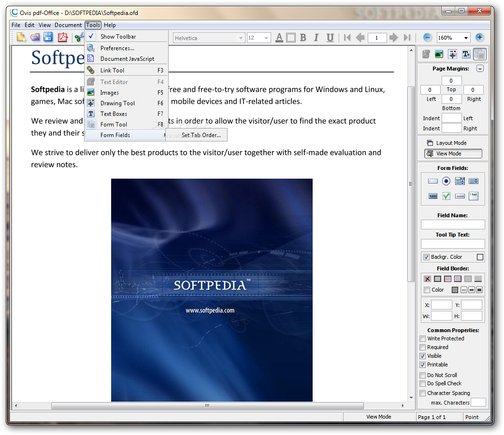Insert a radio button form field
This screenshot has width=504, height=435.
[x=446, y=182]
